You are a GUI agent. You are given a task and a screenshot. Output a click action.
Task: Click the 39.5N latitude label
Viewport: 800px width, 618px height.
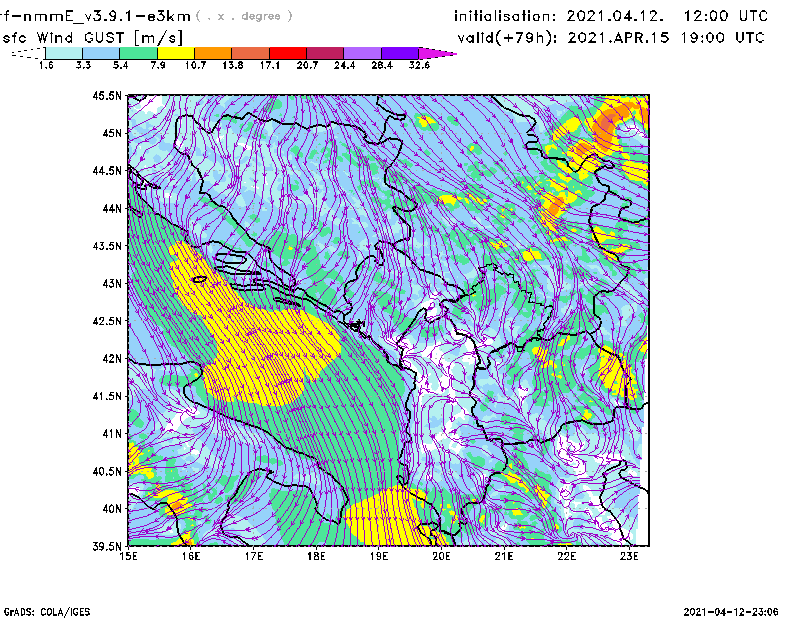point(107,547)
